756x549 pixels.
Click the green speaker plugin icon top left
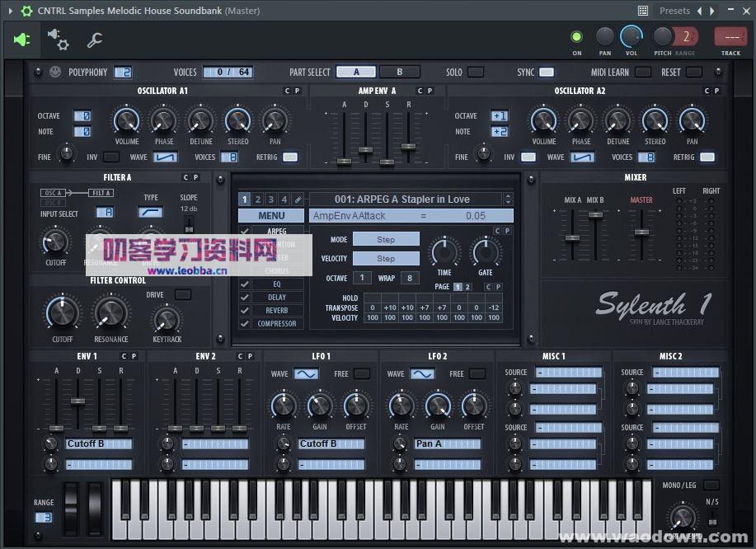coord(21,40)
